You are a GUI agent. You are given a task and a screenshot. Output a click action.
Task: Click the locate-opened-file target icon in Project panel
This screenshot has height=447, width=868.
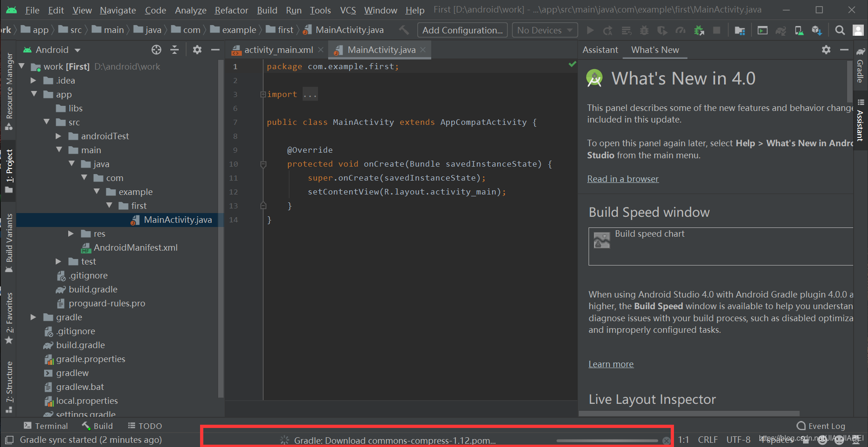coord(156,50)
